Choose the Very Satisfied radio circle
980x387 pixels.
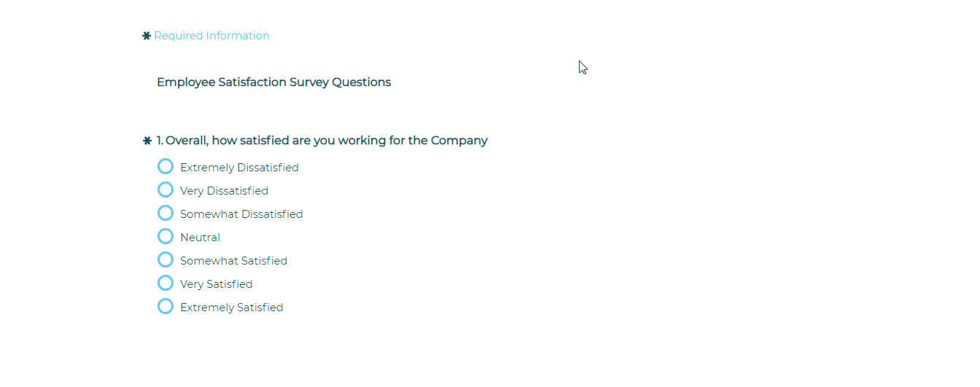166,284
